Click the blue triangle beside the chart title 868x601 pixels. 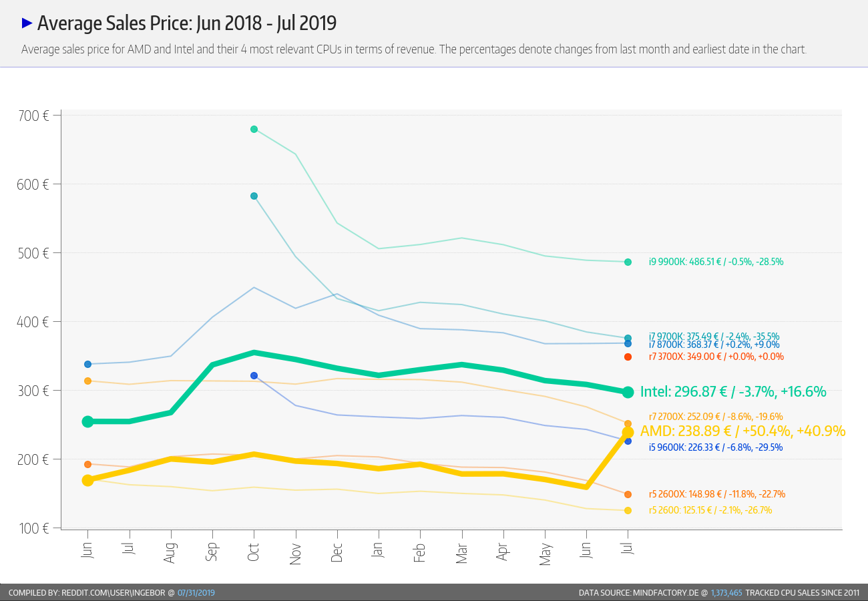27,23
